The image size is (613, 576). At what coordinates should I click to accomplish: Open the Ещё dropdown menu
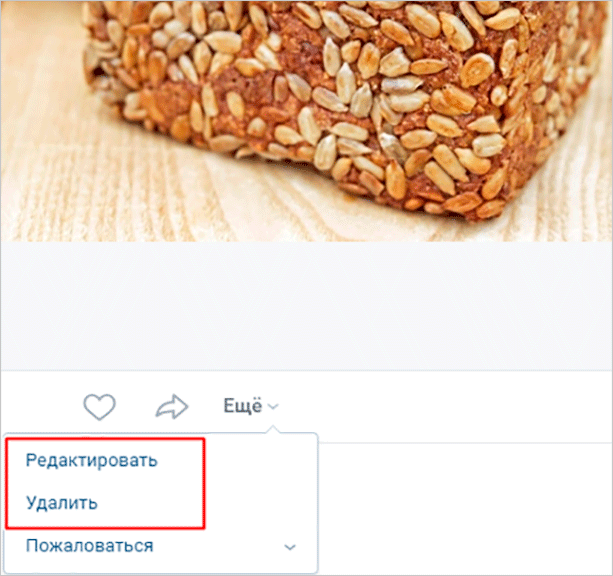(x=242, y=406)
